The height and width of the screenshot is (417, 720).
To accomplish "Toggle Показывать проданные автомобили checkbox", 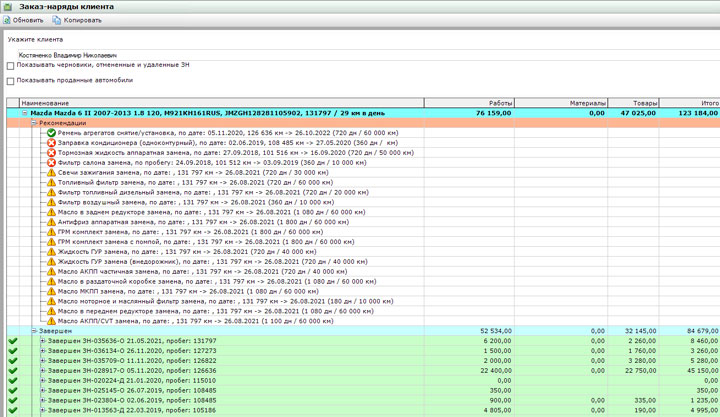I will point(11,81).
